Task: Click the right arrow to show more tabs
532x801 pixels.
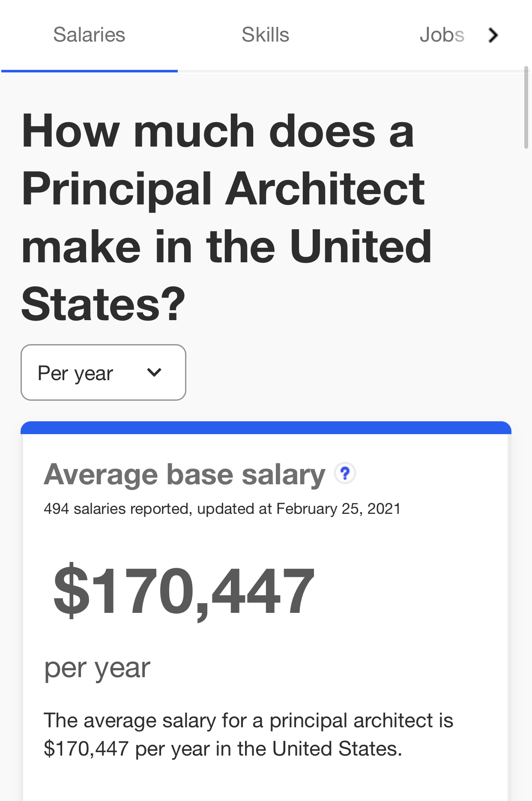Action: coord(493,35)
